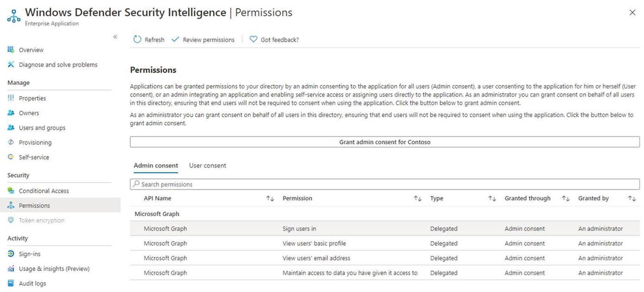Click the Search permissions field
Viewport: 644px width, 292px height.
point(384,184)
